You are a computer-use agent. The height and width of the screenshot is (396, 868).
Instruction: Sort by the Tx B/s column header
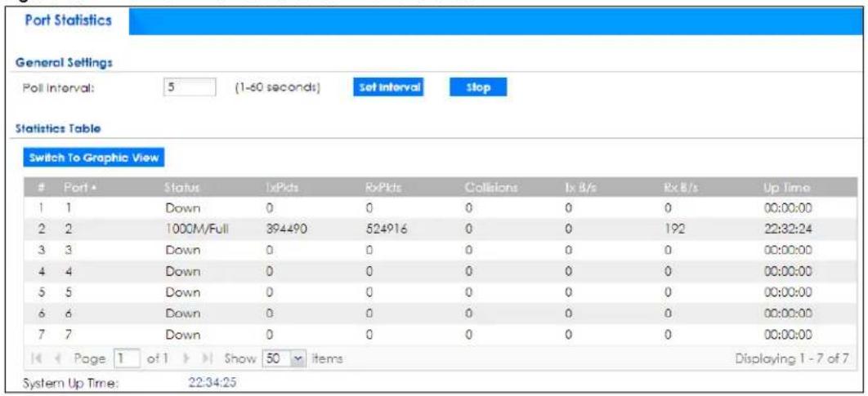coord(580,188)
